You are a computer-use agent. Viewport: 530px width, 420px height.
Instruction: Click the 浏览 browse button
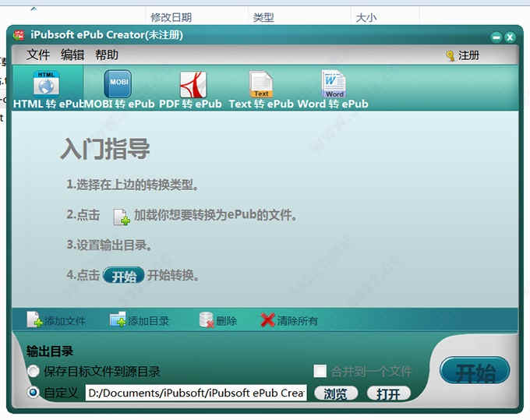(x=336, y=394)
